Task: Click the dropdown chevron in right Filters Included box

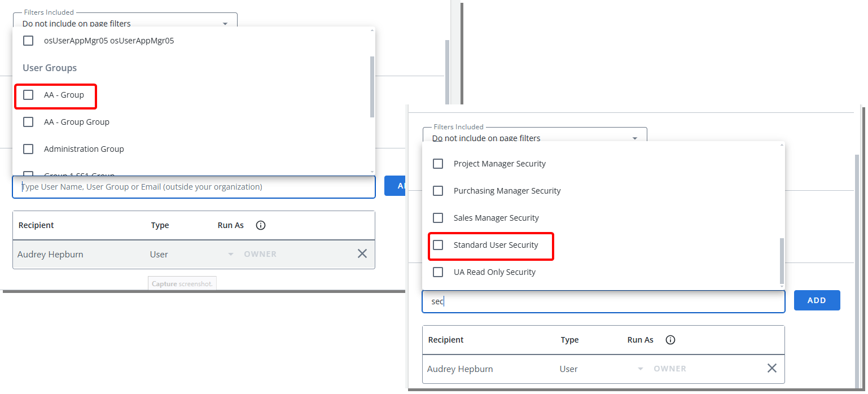Action: pyautogui.click(x=634, y=138)
